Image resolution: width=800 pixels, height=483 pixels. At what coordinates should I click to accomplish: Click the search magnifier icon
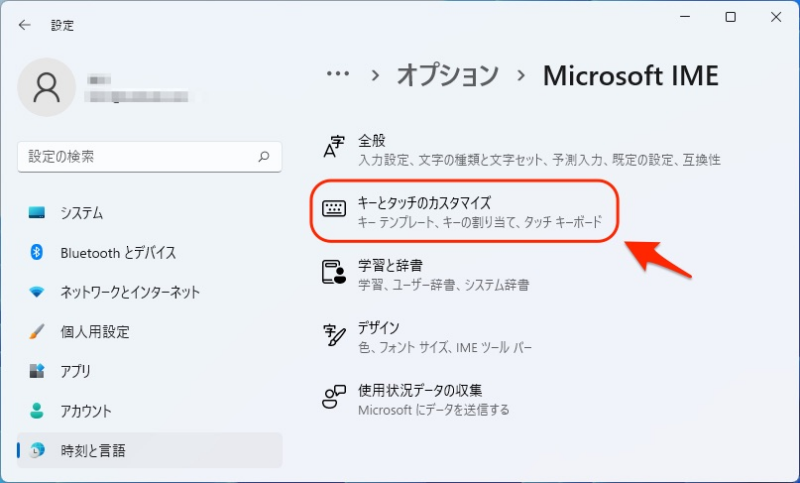tap(264, 157)
